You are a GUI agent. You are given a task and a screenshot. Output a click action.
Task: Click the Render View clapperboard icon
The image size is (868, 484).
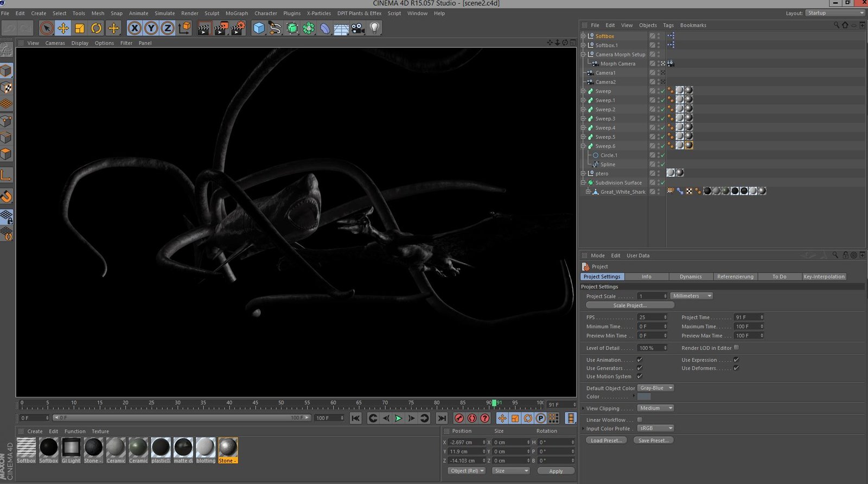tap(204, 28)
